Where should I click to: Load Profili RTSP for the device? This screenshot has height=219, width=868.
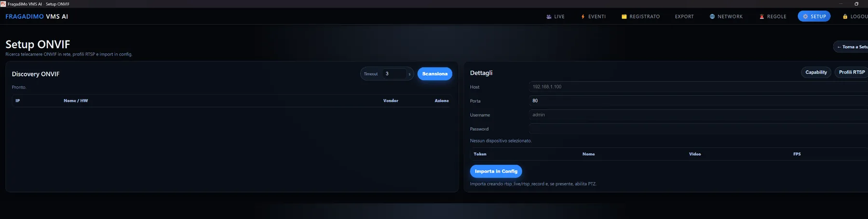point(852,72)
